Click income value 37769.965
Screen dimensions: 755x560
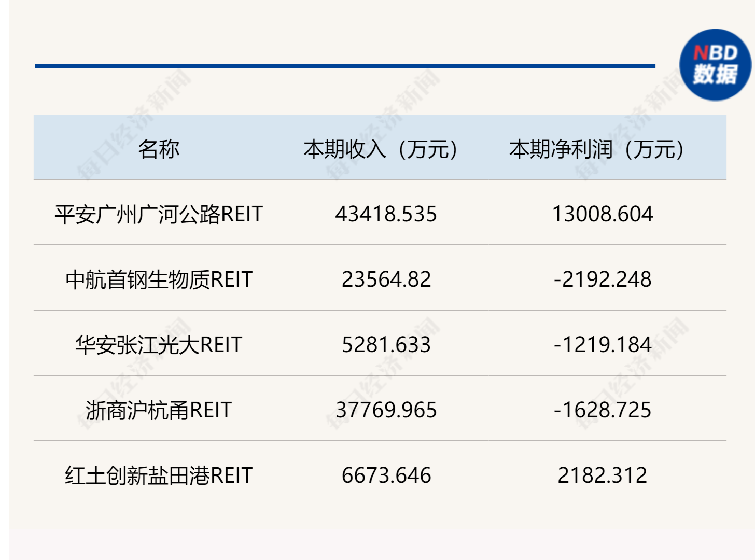coord(386,410)
